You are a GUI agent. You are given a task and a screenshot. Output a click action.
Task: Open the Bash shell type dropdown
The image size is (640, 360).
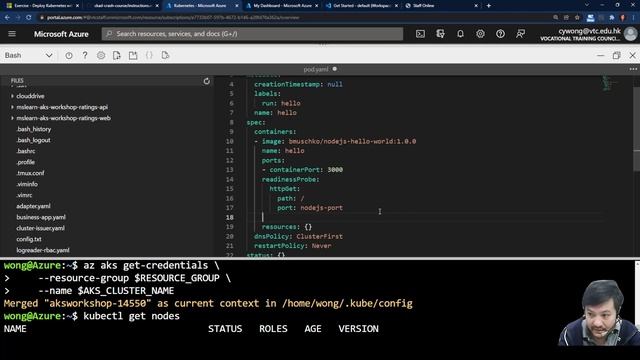point(29,56)
